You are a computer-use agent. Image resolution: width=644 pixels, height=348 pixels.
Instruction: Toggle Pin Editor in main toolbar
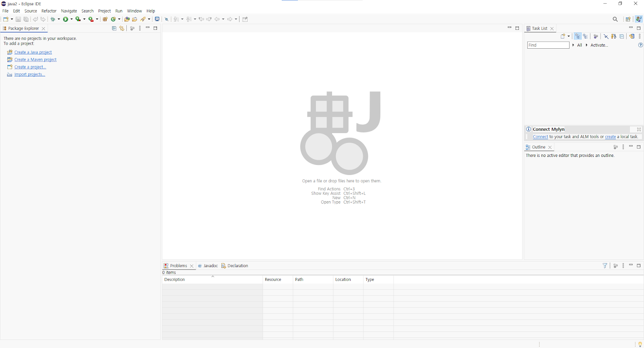point(245,19)
